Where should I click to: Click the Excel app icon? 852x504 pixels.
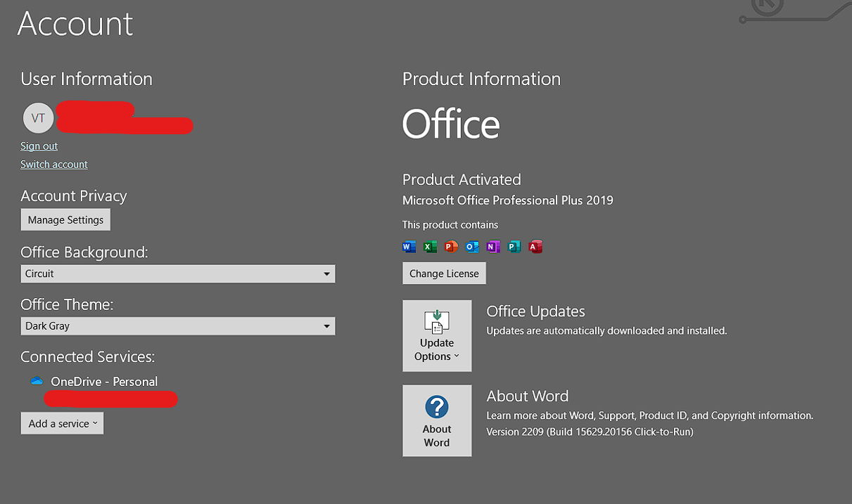430,246
